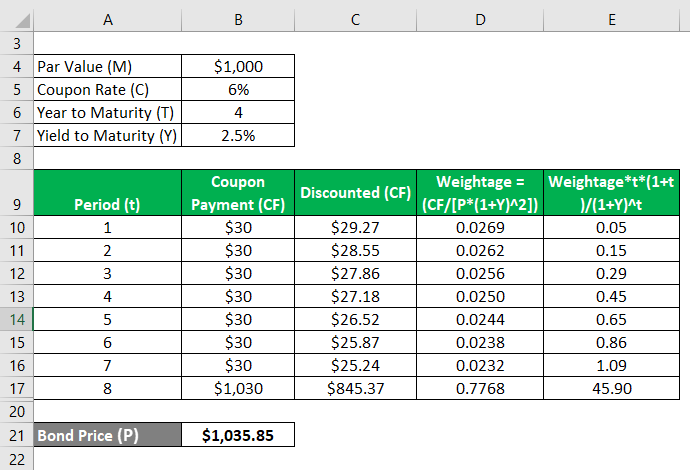Click the $845.37 discounted cash flow cell
690x470 pixels.
[x=357, y=388]
